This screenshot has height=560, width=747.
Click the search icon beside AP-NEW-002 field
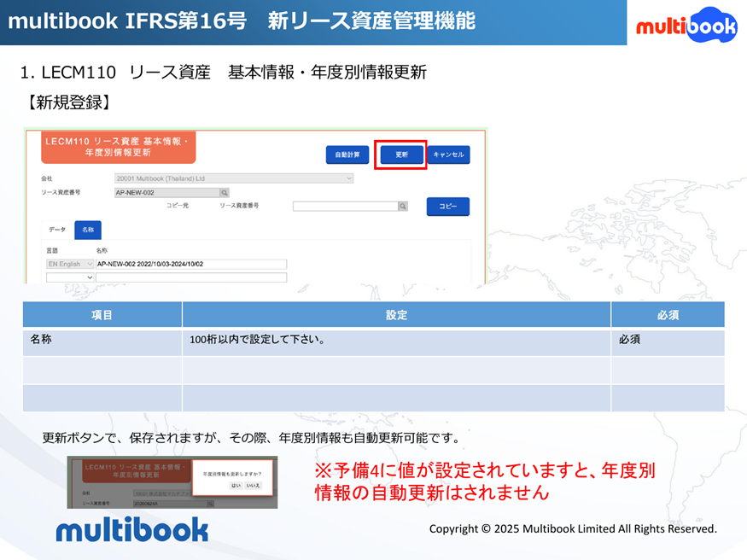tap(225, 192)
